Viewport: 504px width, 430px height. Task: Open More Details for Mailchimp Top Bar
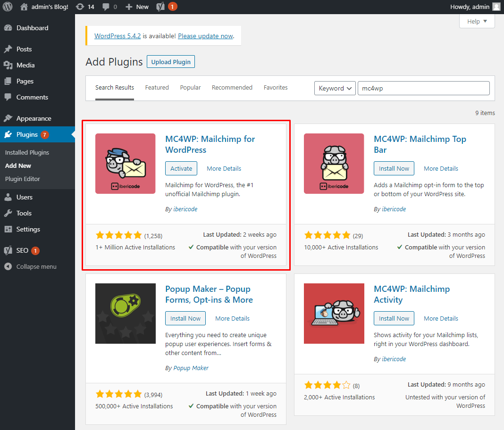(x=441, y=169)
